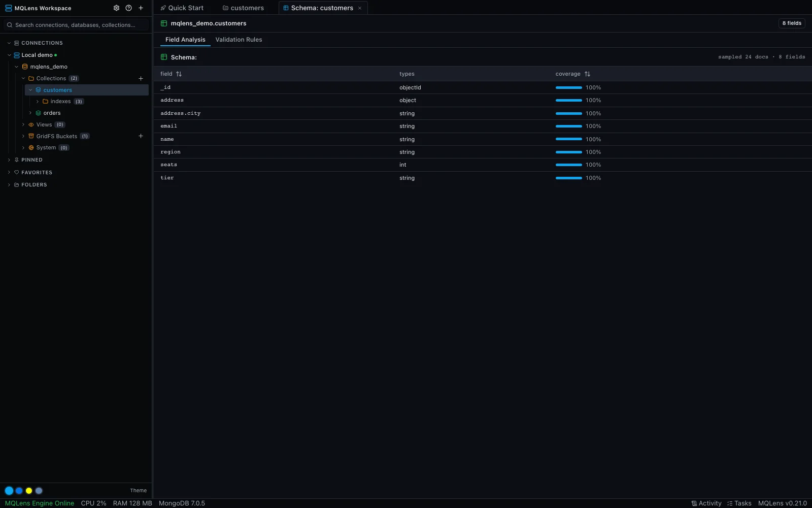Viewport: 812px width, 508px height.
Task: Collapse the CONNECTIONS section
Action: point(9,43)
